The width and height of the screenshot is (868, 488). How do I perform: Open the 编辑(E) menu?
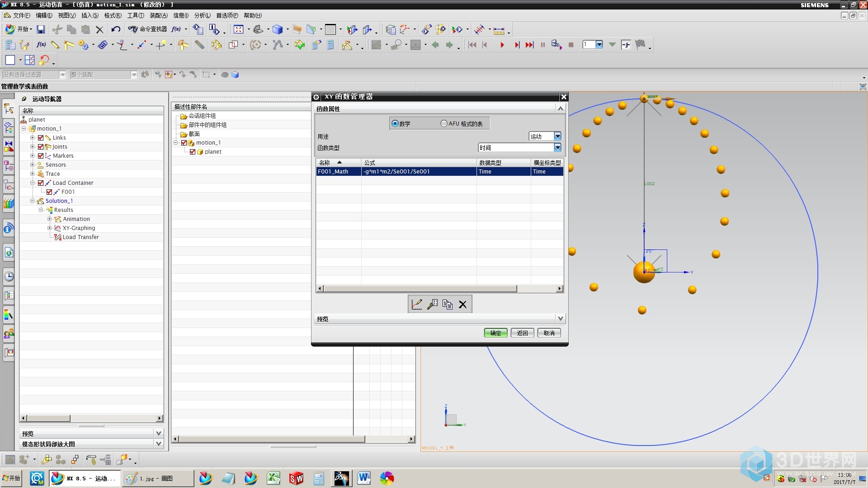pyautogui.click(x=44, y=15)
